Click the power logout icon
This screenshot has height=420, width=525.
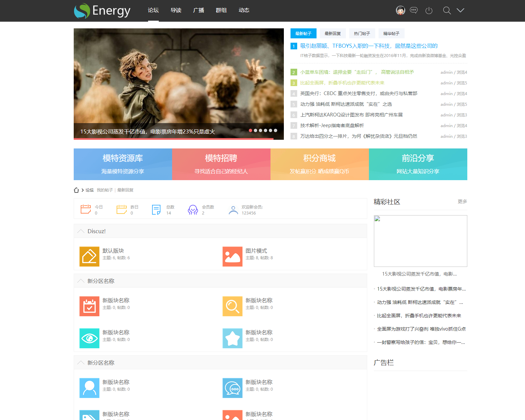(x=429, y=11)
